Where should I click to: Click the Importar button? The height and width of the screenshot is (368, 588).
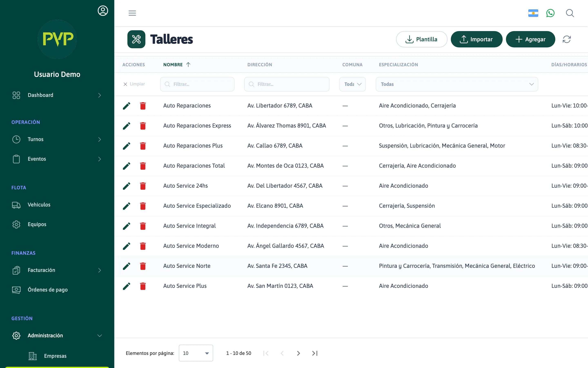(476, 39)
